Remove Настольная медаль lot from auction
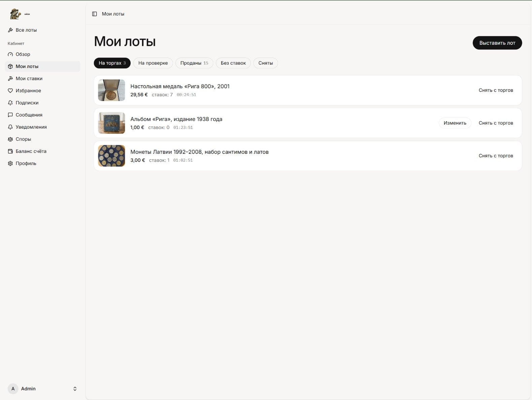 click(x=496, y=90)
